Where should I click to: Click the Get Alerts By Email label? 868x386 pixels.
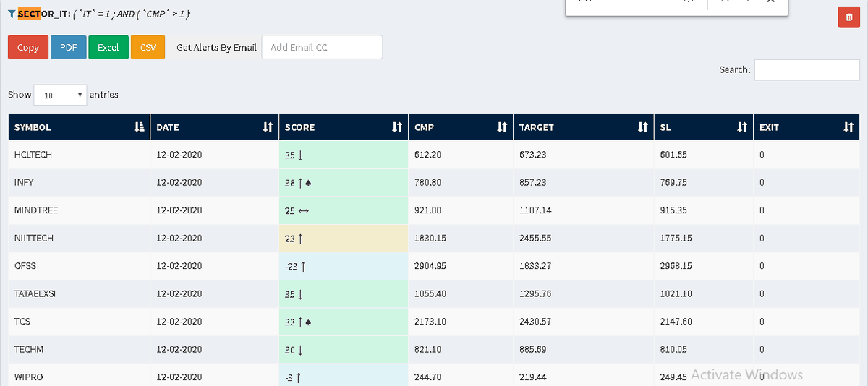click(x=216, y=48)
